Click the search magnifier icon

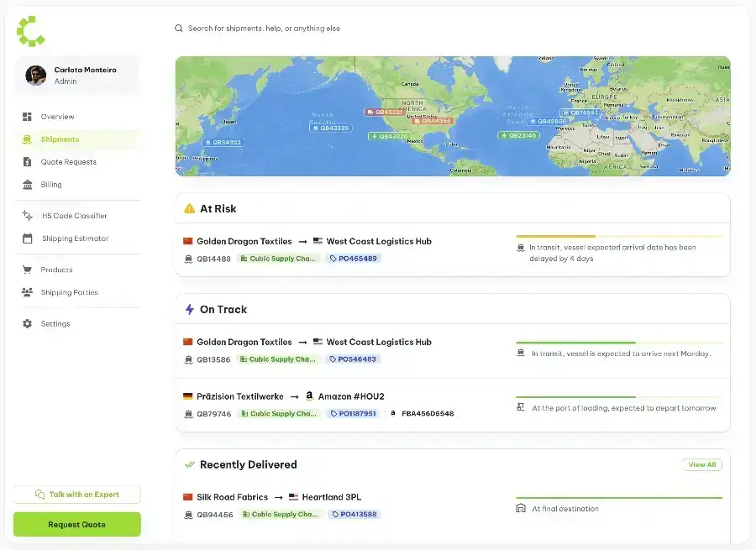[178, 29]
